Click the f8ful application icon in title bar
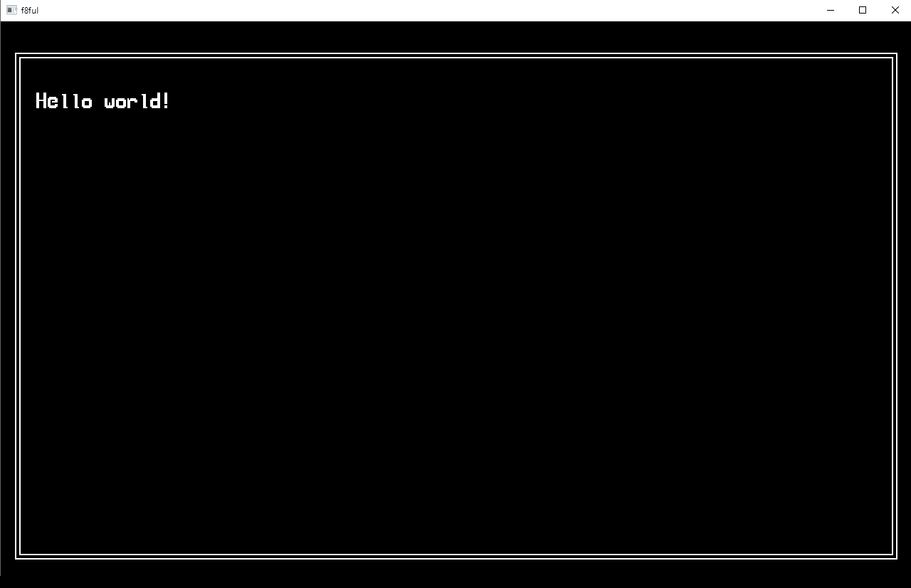911x588 pixels. click(x=11, y=10)
